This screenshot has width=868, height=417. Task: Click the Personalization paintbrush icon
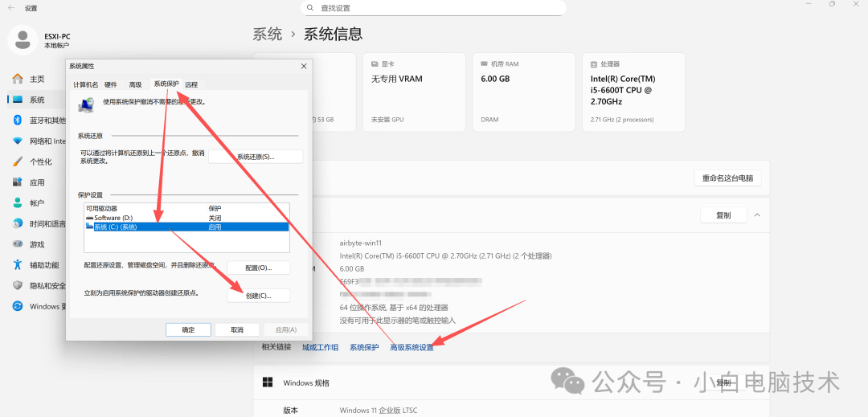pyautogui.click(x=17, y=161)
